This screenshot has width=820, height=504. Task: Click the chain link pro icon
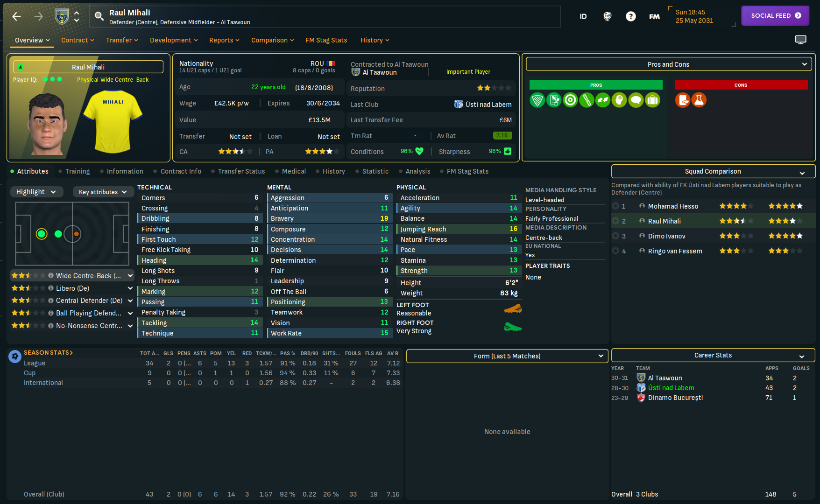point(587,100)
